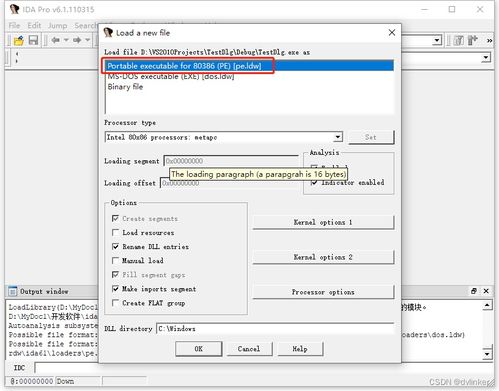
Task: Click the save floppy disk icon
Action: [33, 40]
